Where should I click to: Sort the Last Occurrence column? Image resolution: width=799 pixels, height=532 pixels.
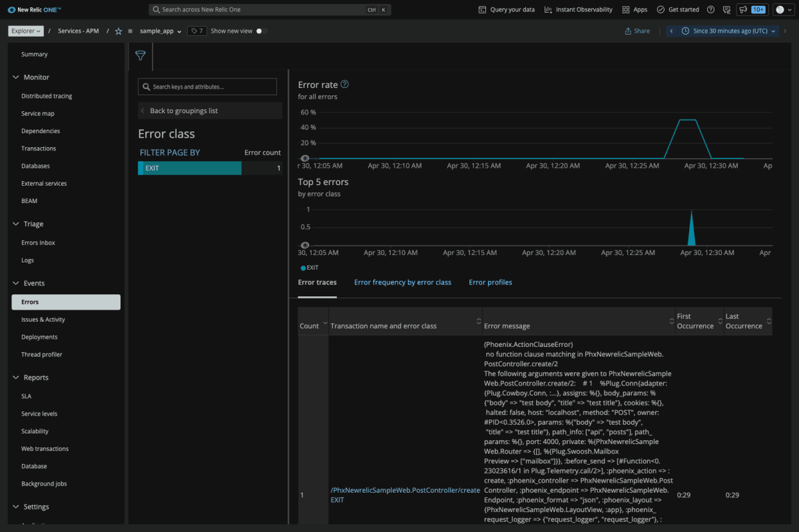tap(768, 322)
